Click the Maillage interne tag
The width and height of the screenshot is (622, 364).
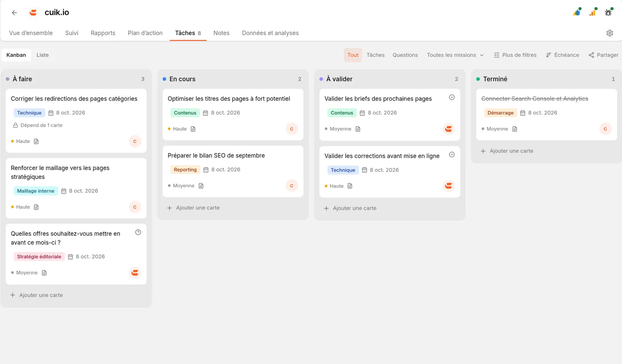[36, 191]
